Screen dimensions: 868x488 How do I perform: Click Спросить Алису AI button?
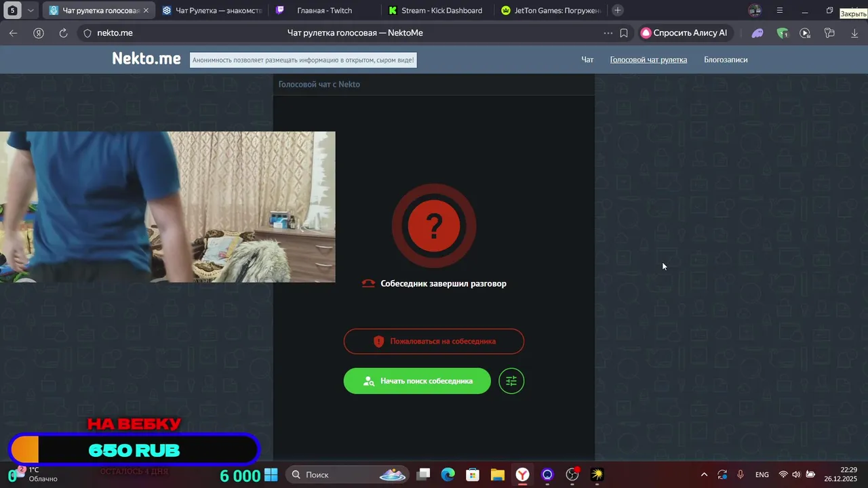point(685,33)
